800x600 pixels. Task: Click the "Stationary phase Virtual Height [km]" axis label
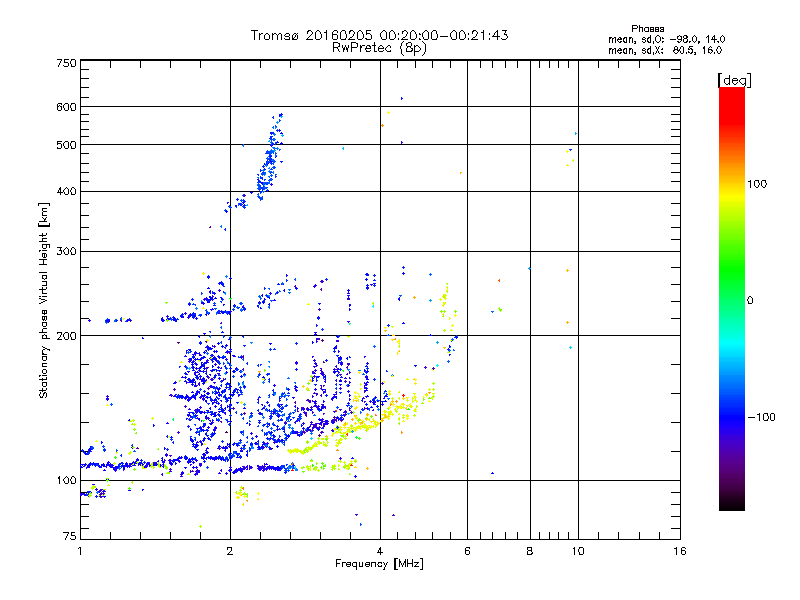click(44, 301)
